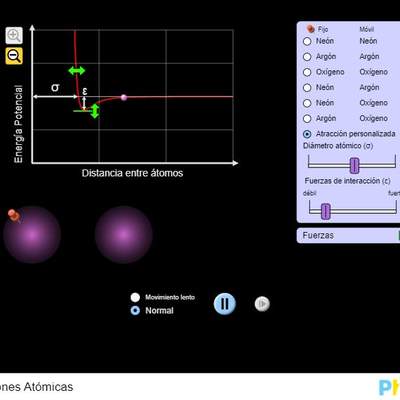
Task: Click the vertical green epsilon adjust arrow
Action: tap(95, 111)
